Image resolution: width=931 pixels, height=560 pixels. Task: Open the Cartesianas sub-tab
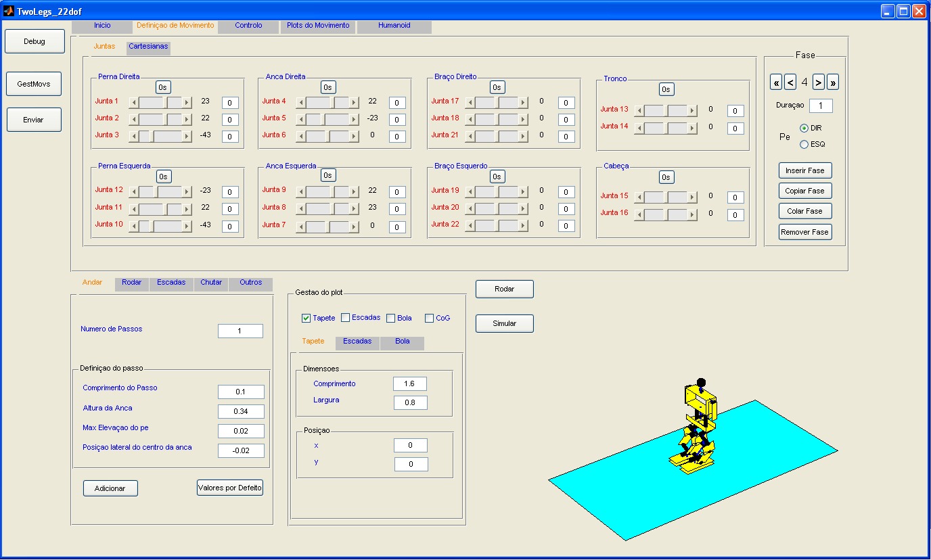(148, 47)
